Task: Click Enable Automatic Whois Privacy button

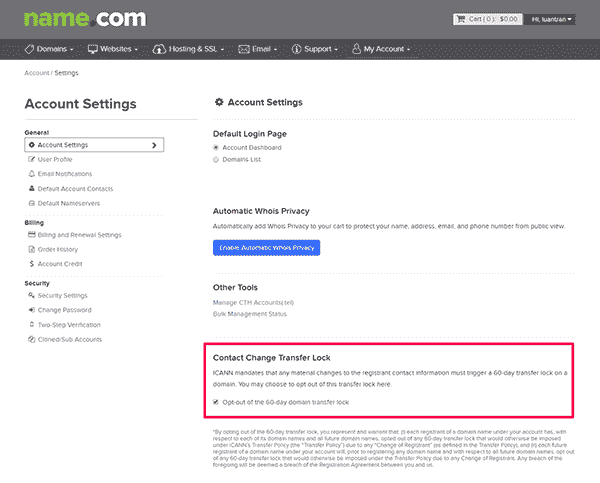Action: tap(266, 248)
